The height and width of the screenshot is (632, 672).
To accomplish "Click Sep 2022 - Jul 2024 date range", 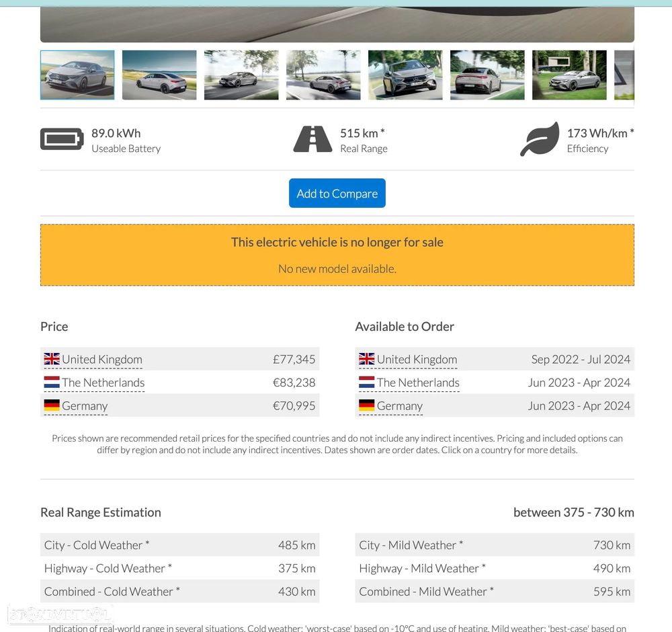I will [x=581, y=359].
